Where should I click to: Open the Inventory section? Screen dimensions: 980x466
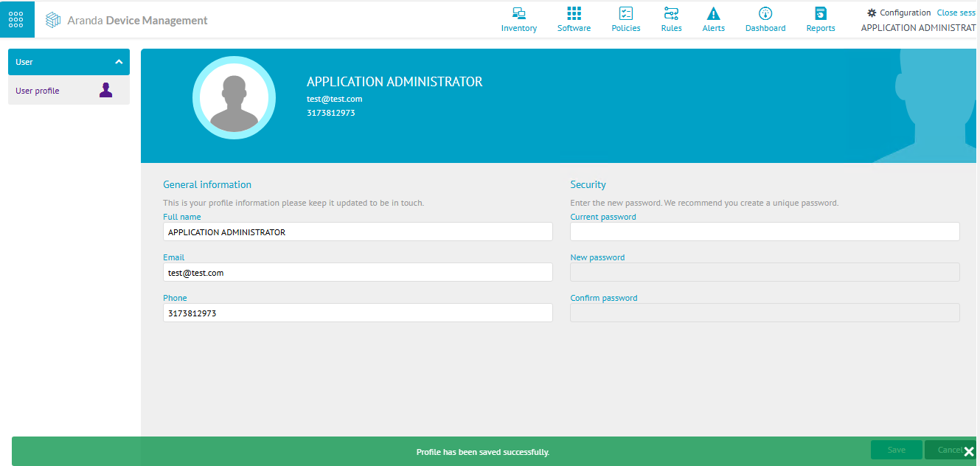pos(519,20)
